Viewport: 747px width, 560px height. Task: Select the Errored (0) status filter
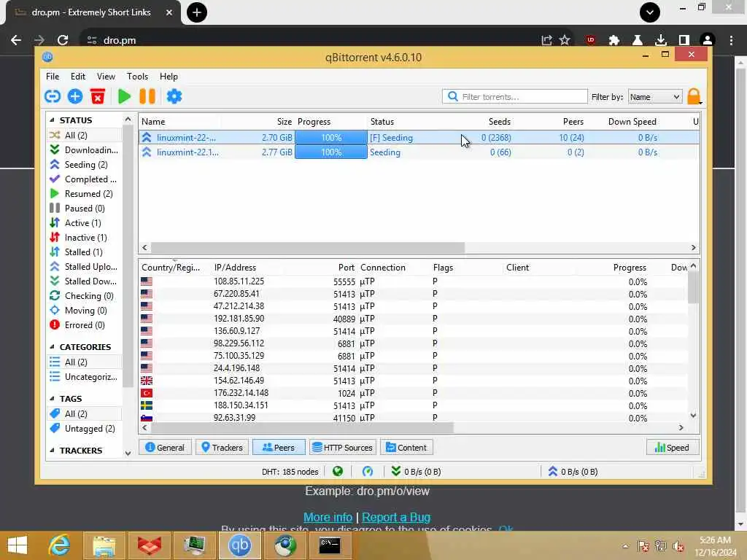[x=84, y=324]
